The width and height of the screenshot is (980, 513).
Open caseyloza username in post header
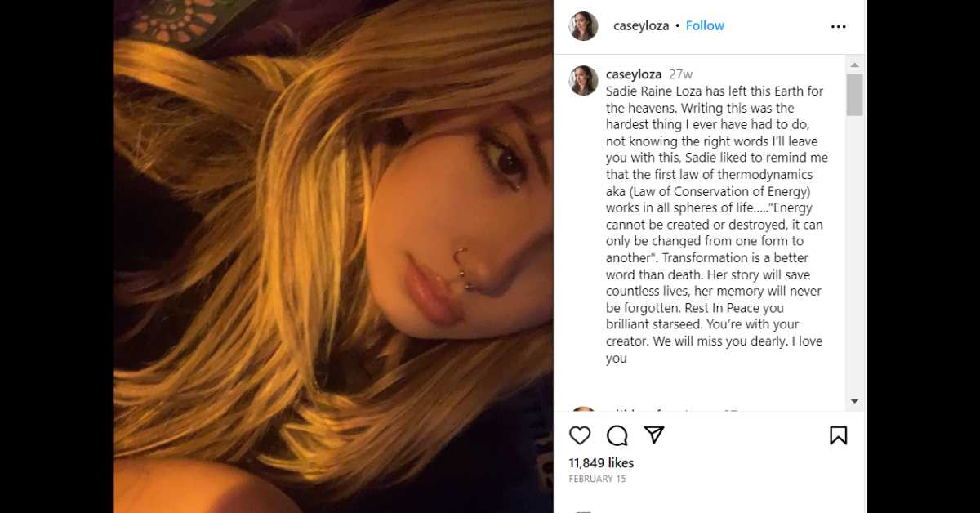[641, 25]
